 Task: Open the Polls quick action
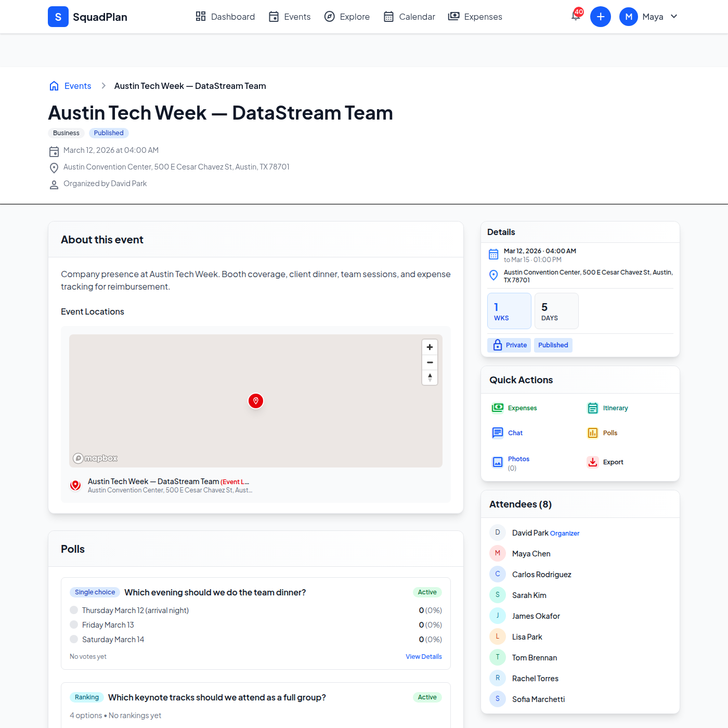[593, 433]
